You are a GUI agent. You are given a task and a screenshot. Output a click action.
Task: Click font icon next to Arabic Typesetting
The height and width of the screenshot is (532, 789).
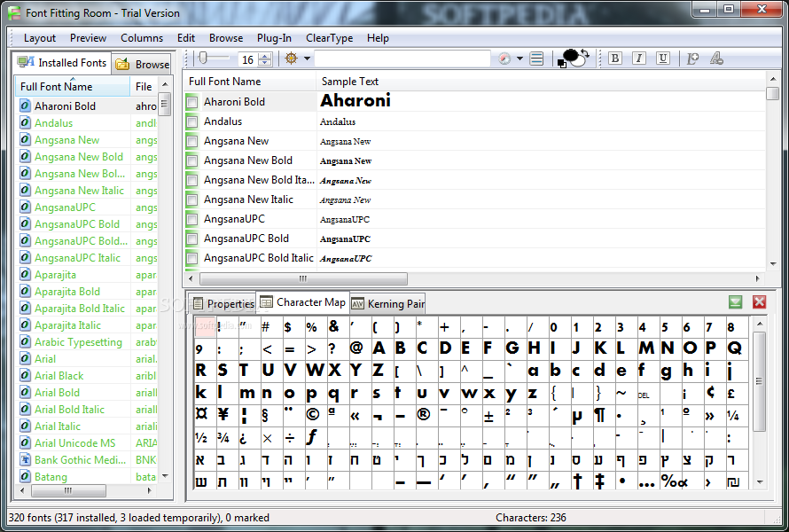pyautogui.click(x=25, y=341)
